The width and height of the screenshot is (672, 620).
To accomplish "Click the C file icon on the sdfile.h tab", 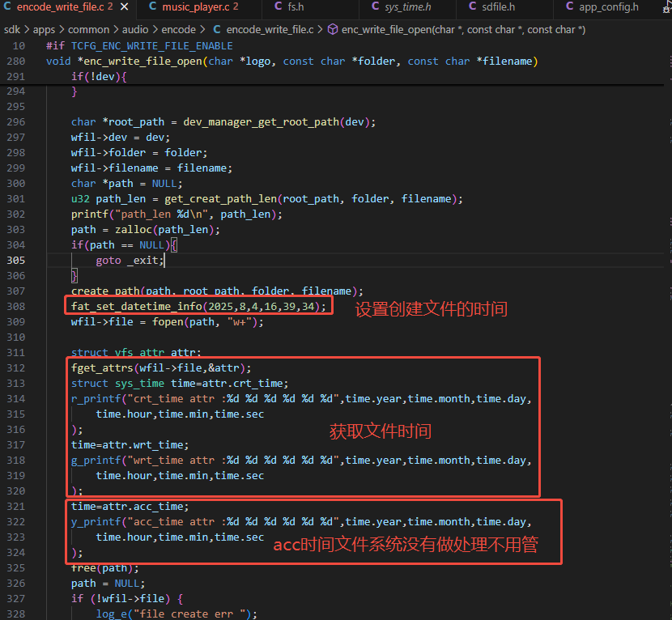I will pos(473,6).
